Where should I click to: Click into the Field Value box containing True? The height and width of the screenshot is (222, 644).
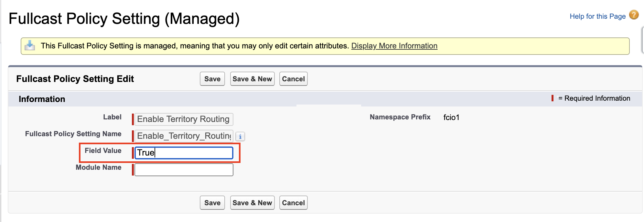coord(184,153)
